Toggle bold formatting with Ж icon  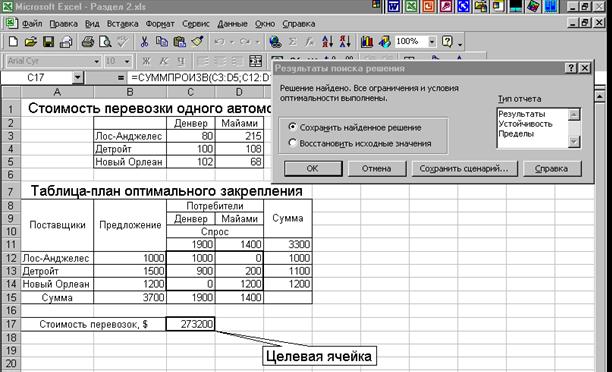[x=146, y=61]
